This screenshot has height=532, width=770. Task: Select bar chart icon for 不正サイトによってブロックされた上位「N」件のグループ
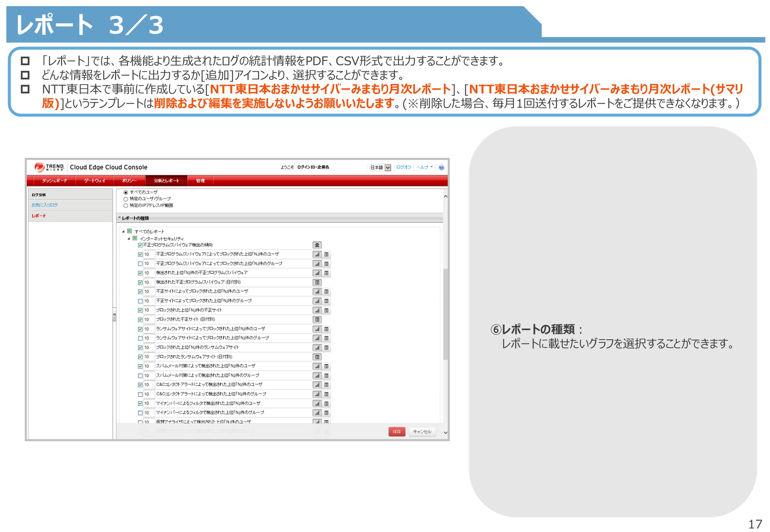(x=317, y=301)
